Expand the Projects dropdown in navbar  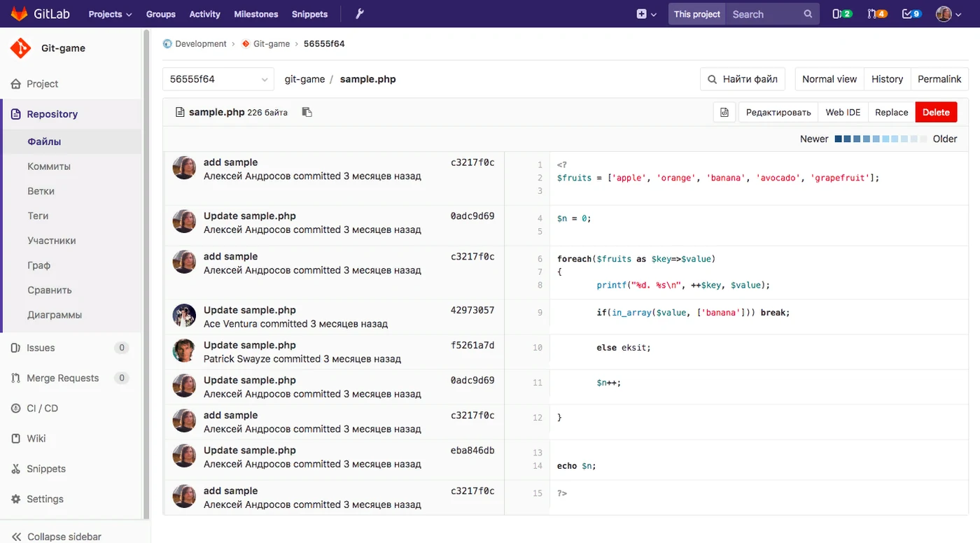tap(110, 14)
